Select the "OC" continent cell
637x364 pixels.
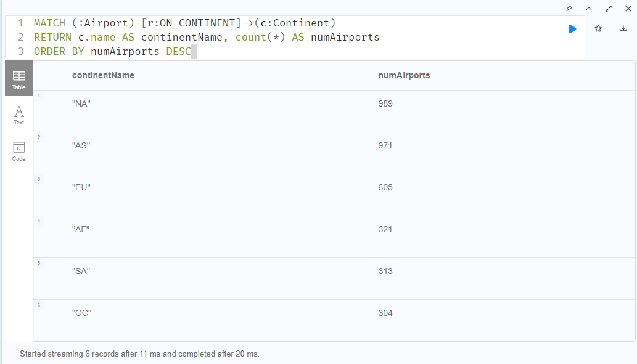tap(81, 313)
